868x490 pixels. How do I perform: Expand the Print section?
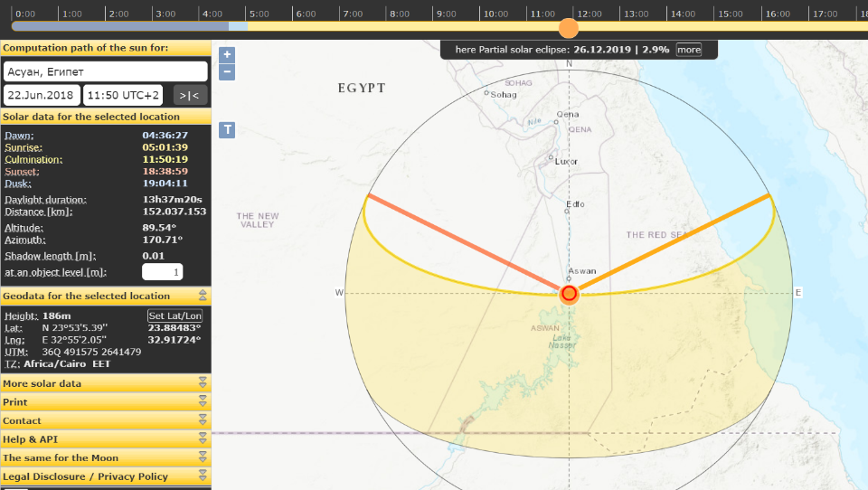(x=106, y=402)
